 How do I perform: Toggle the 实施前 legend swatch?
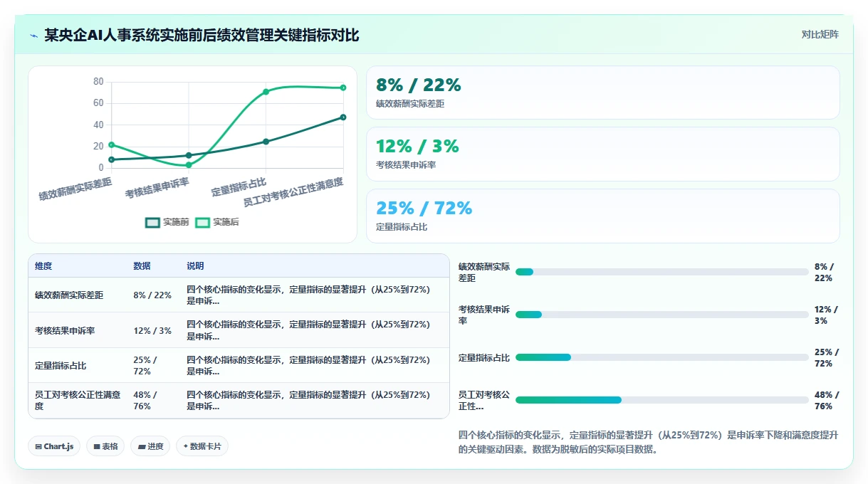pyautogui.click(x=152, y=222)
